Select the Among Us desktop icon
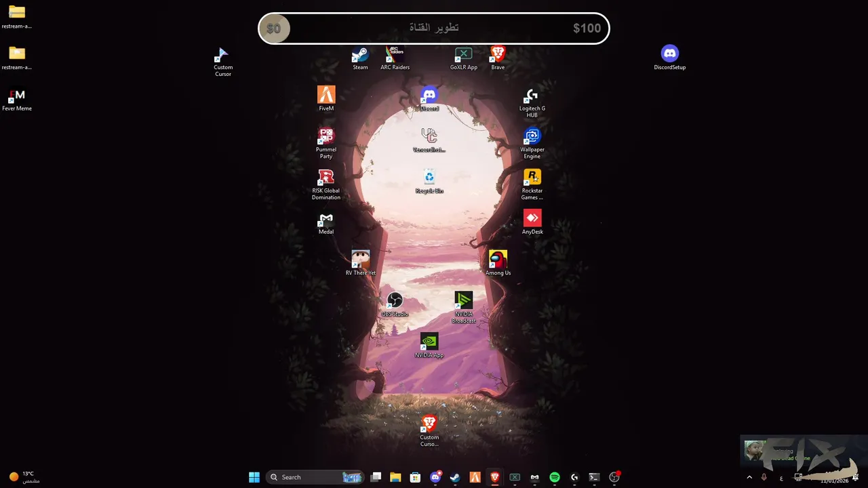Screen dimensions: 868x488 pos(498,264)
